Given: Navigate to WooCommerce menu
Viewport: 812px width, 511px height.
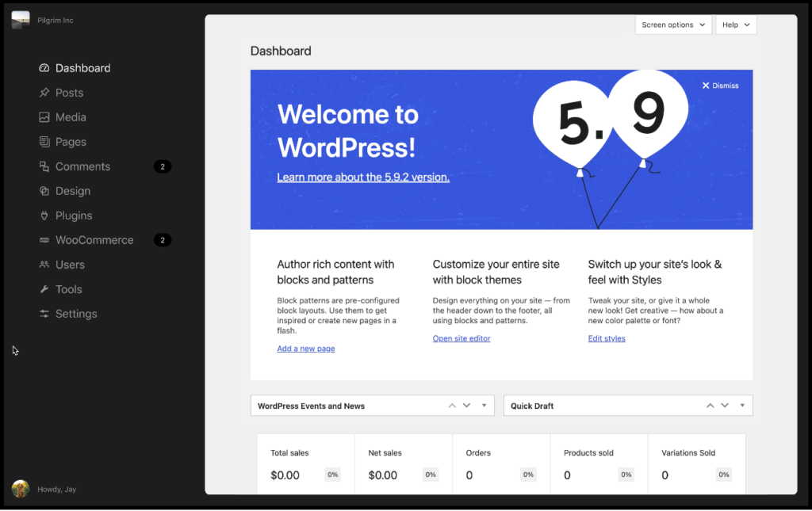Looking at the screenshot, I should pyautogui.click(x=95, y=240).
